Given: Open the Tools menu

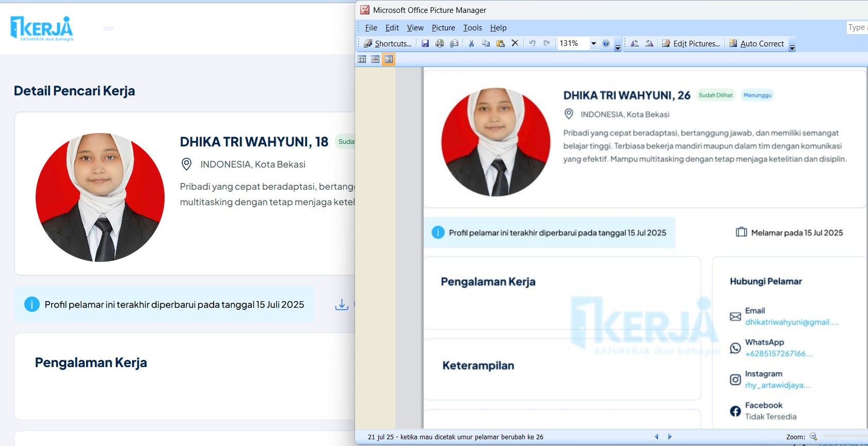Looking at the screenshot, I should click(472, 28).
